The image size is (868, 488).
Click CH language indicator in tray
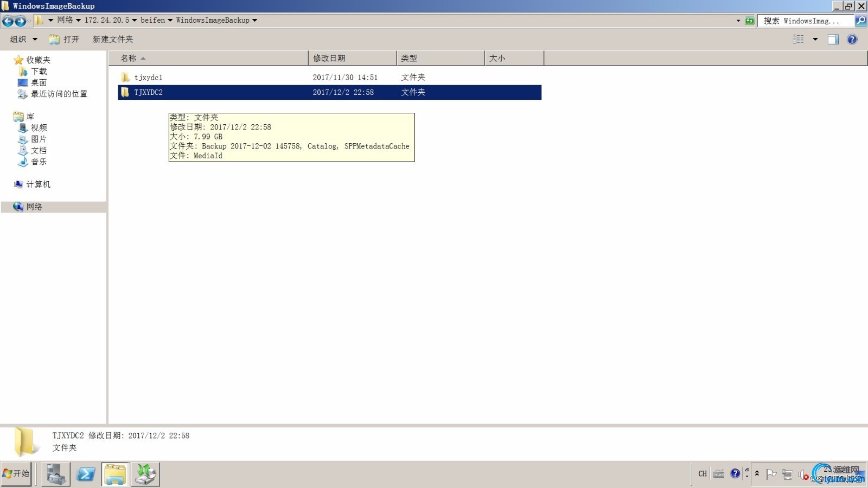click(703, 473)
